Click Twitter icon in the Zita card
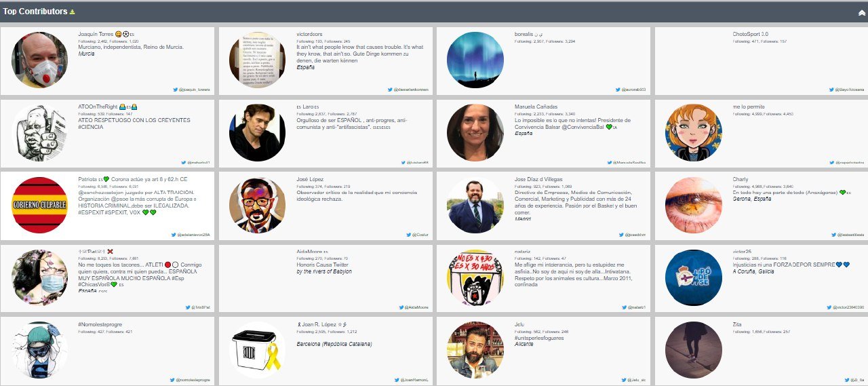The image size is (868, 386). click(x=847, y=380)
